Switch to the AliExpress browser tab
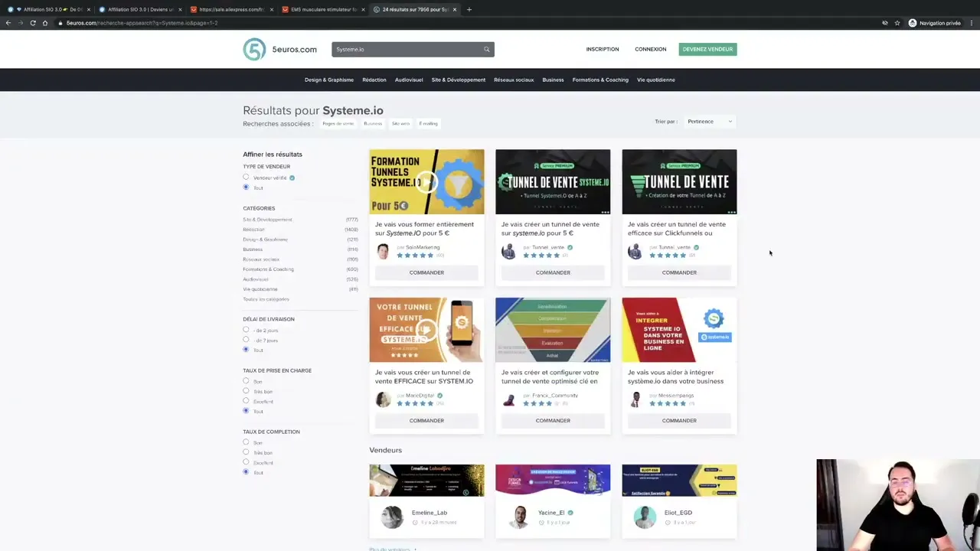980x551 pixels. 230,9
